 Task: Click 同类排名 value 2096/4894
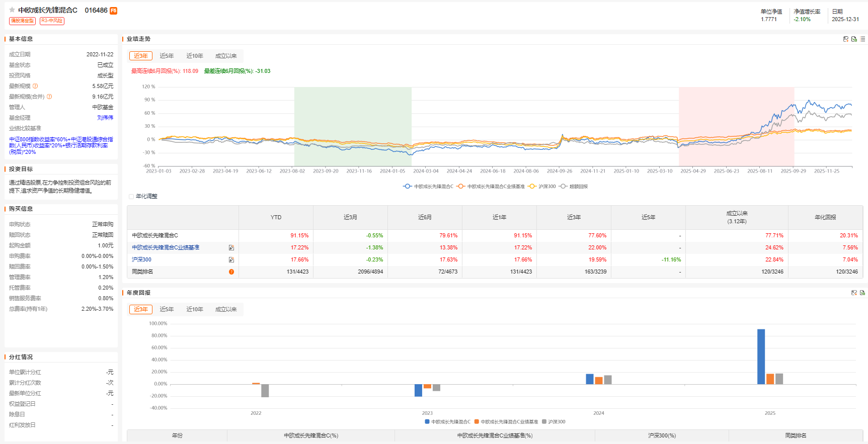pyautogui.click(x=370, y=272)
